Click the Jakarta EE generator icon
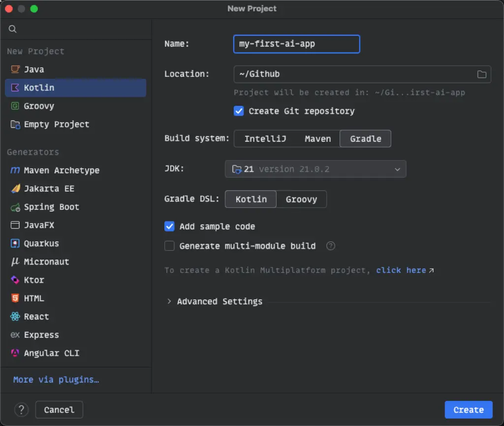Screen dimensions: 504x426 [x=15, y=189]
